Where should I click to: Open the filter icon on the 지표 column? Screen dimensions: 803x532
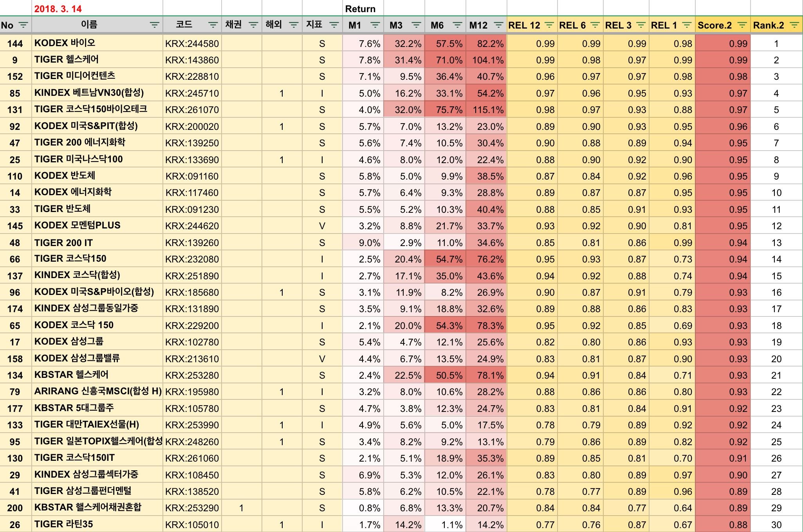pos(334,25)
